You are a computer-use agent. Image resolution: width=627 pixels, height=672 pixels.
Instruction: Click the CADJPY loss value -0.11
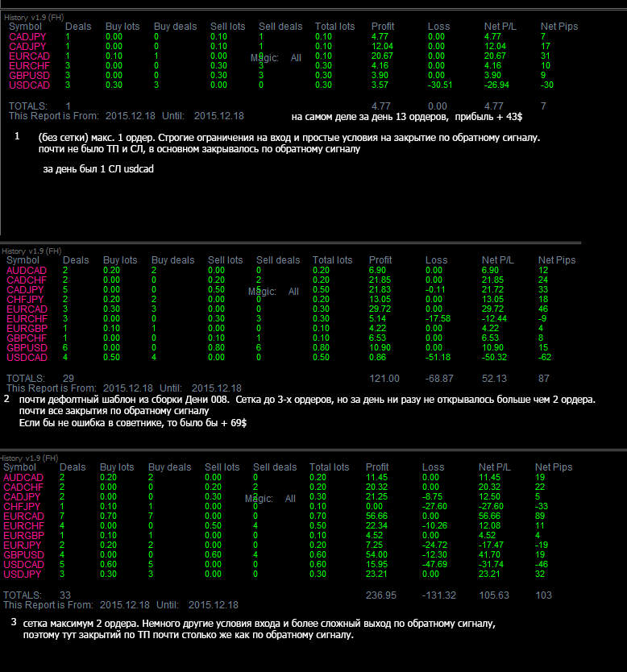pos(435,290)
